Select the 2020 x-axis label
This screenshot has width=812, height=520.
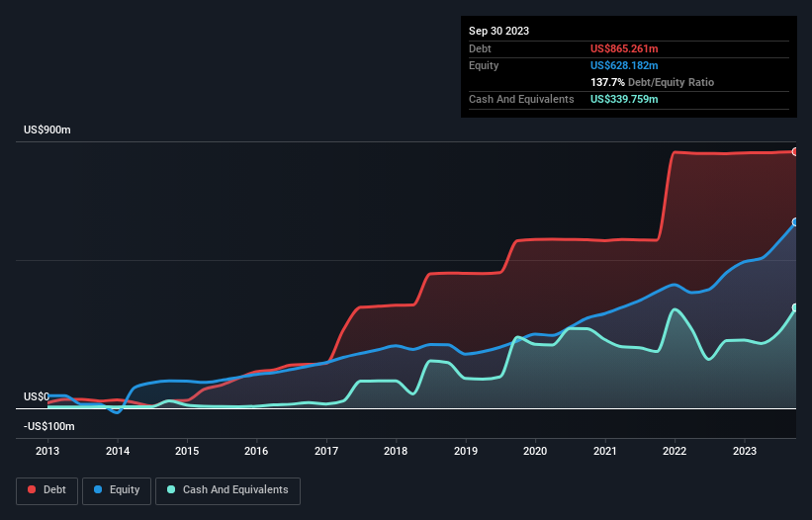(x=535, y=451)
